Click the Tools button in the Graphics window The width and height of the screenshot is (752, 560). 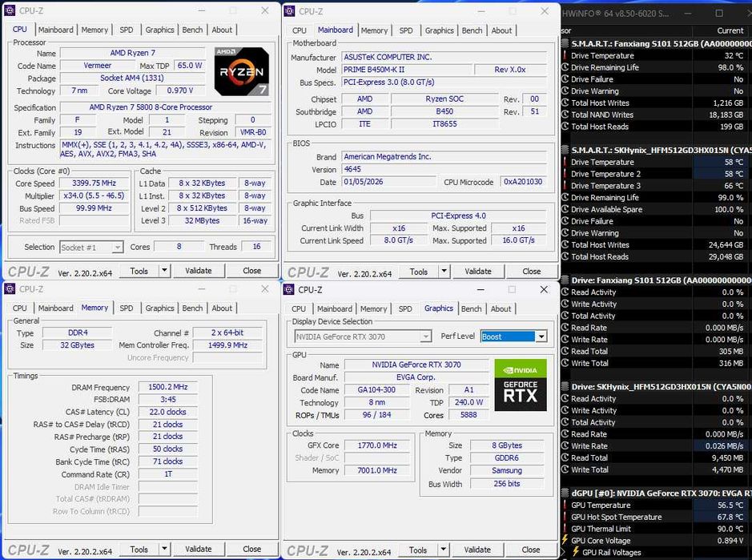[418, 550]
